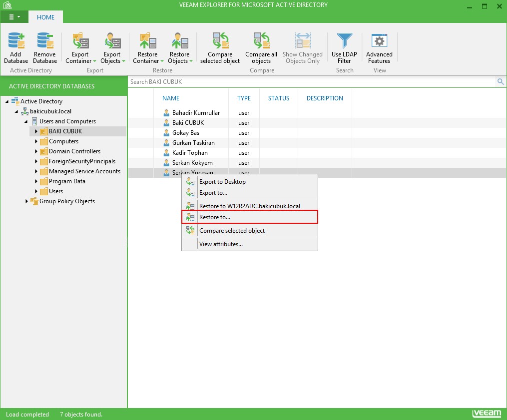The width and height of the screenshot is (507, 420).
Task: Expand the Domain Controllers container
Action: [36, 151]
